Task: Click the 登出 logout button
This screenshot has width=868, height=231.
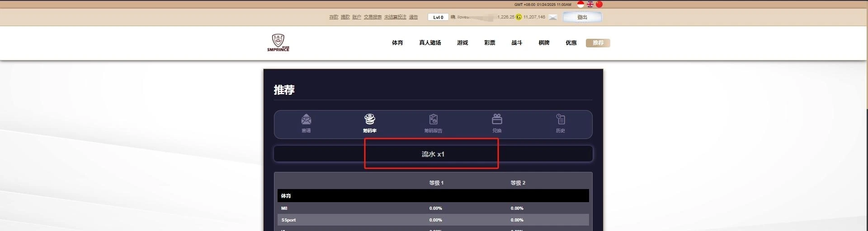Action: (582, 17)
